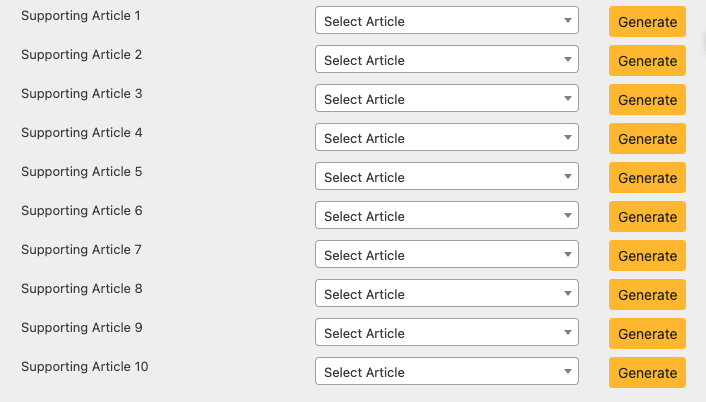Viewport: 706px width, 402px height.
Task: Hit Generate for Supporting Article 5
Action: tap(647, 178)
